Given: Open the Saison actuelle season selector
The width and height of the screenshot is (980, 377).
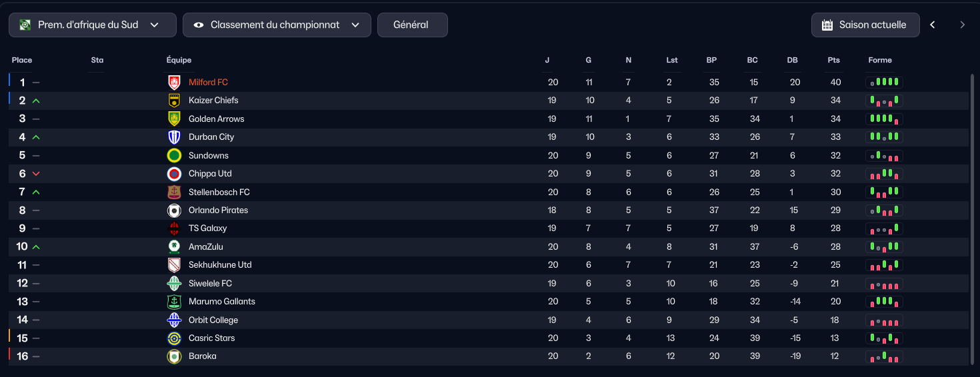Looking at the screenshot, I should 865,25.
